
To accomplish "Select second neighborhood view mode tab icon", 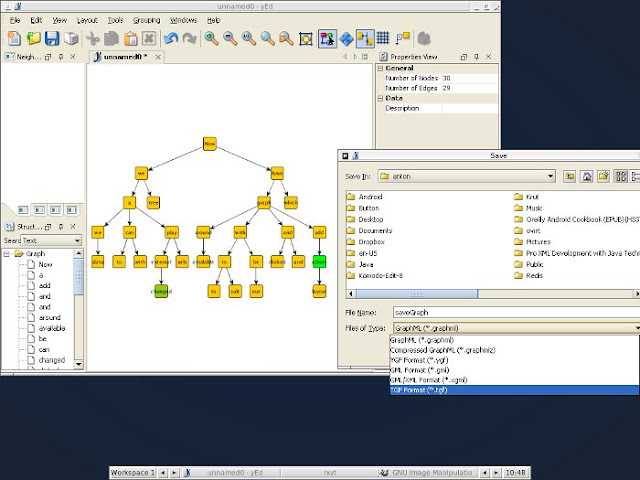I will click(x=39, y=210).
